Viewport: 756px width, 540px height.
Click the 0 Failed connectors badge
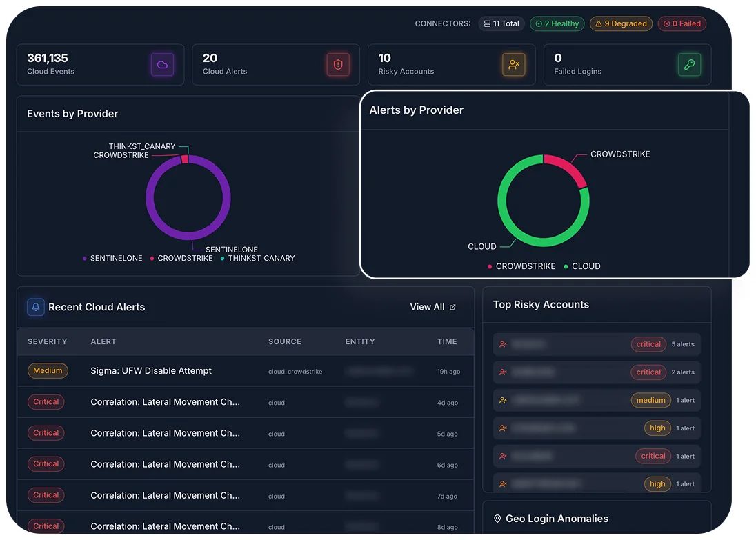682,23
